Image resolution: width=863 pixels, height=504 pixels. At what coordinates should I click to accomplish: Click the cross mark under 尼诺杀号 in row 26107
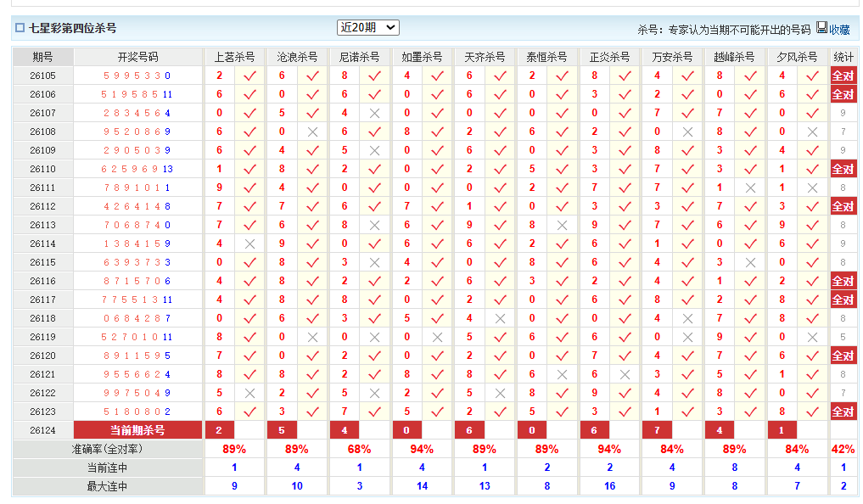pos(375,114)
